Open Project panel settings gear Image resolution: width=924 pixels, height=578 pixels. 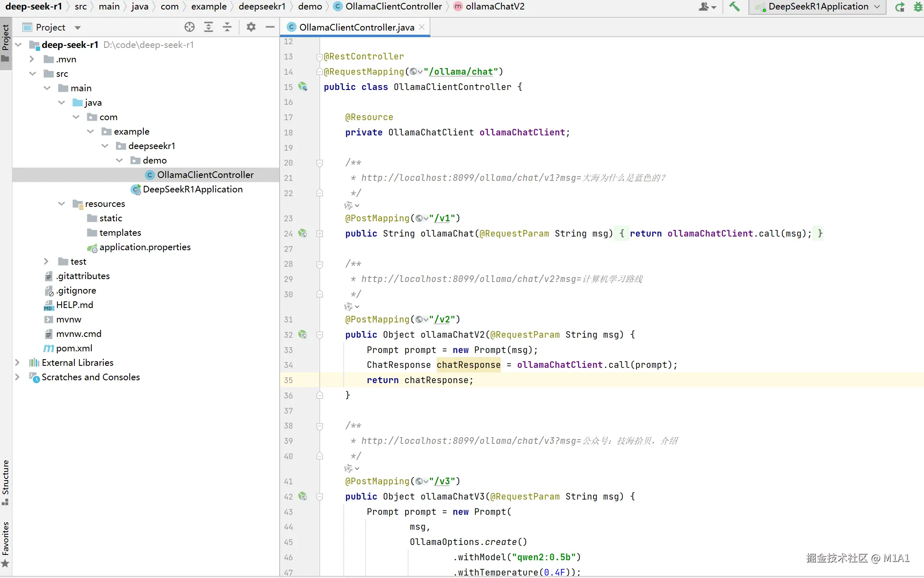(251, 27)
